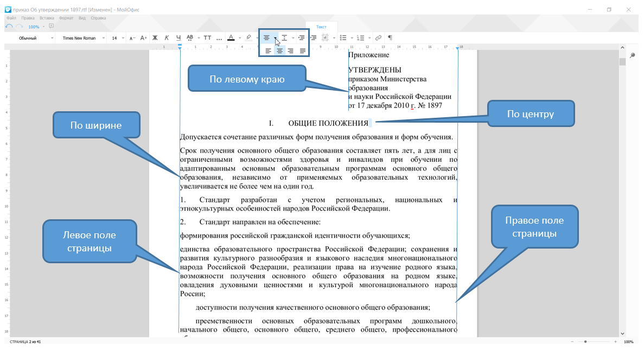Viewport: 644px width, 349px height.
Task: Toggle non-printing characters (¶)
Action: click(390, 38)
